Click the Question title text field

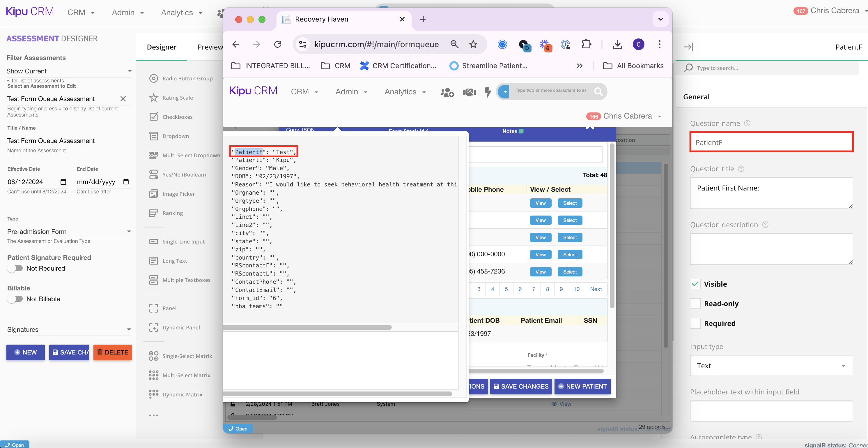pos(771,193)
